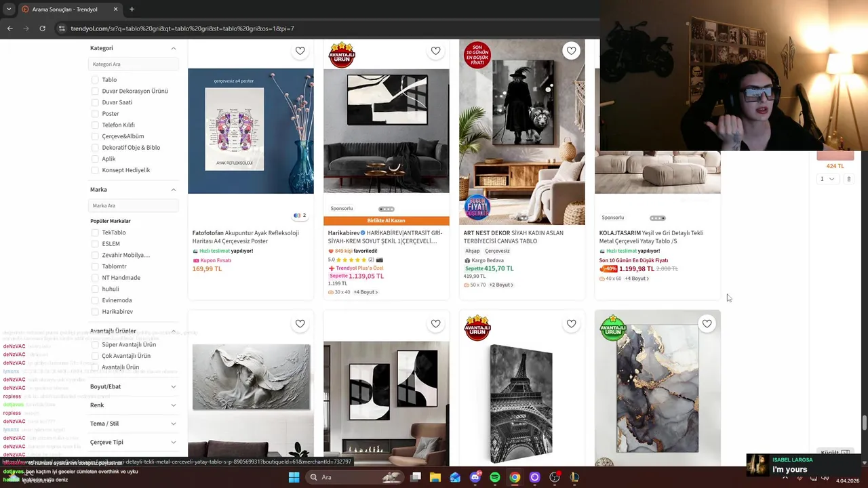Favorite the white relief statue tablo via heart

coord(300,324)
